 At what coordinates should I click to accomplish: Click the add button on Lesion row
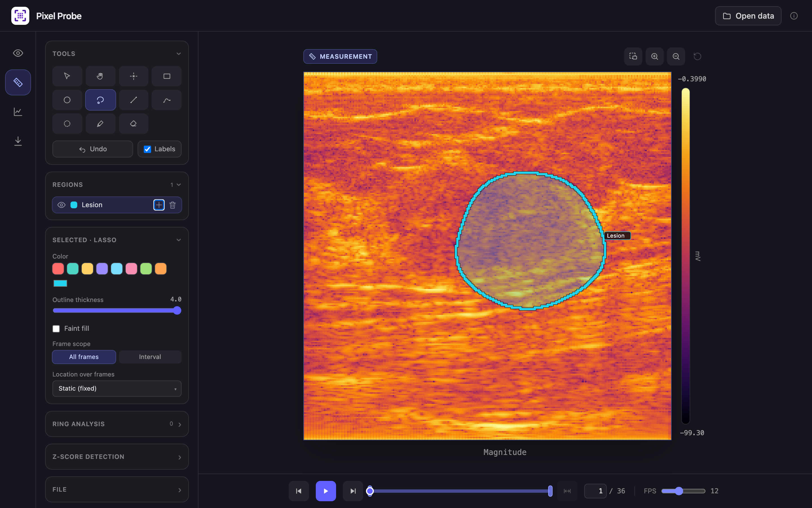tap(159, 205)
